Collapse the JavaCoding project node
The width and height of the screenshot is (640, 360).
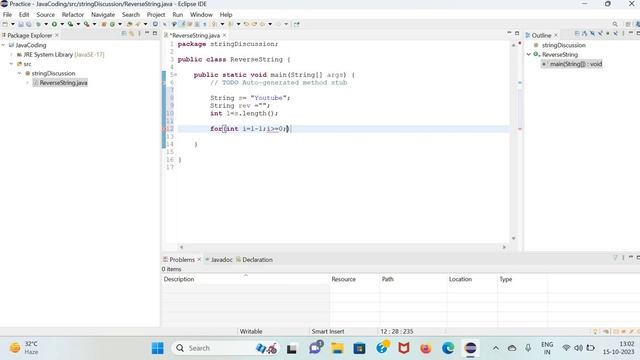click(3, 45)
